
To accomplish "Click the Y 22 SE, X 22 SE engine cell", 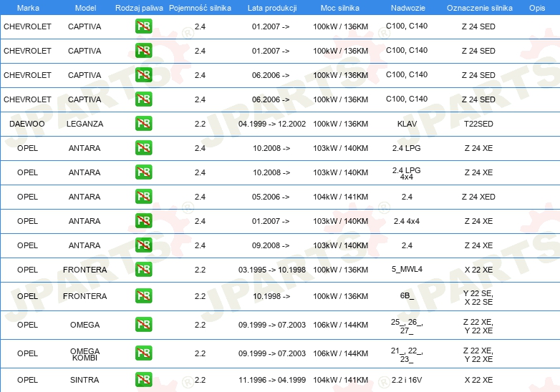I will coord(478,298).
